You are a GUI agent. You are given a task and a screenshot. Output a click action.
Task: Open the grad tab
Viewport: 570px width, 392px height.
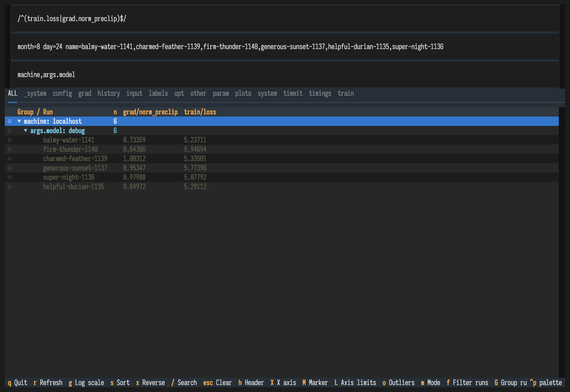(85, 93)
